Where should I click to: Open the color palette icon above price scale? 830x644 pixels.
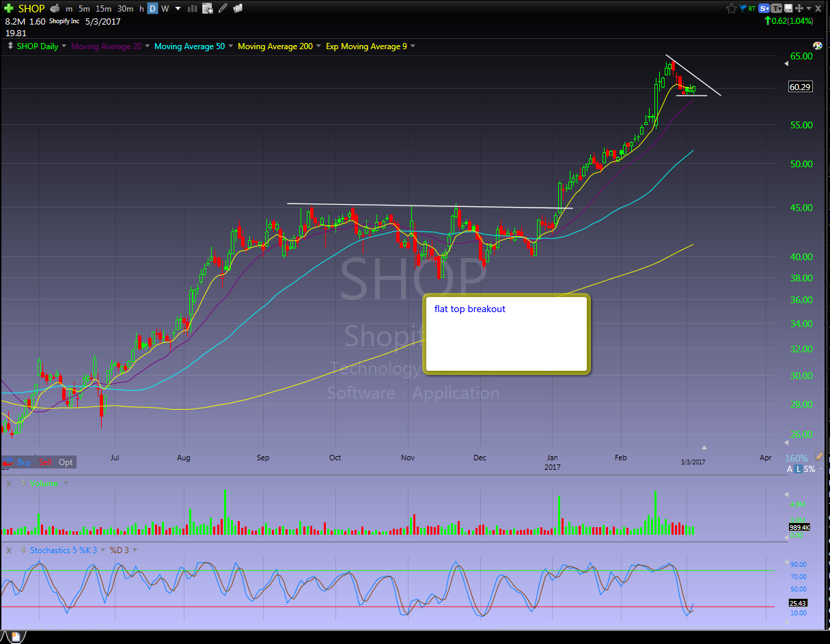tap(817, 46)
